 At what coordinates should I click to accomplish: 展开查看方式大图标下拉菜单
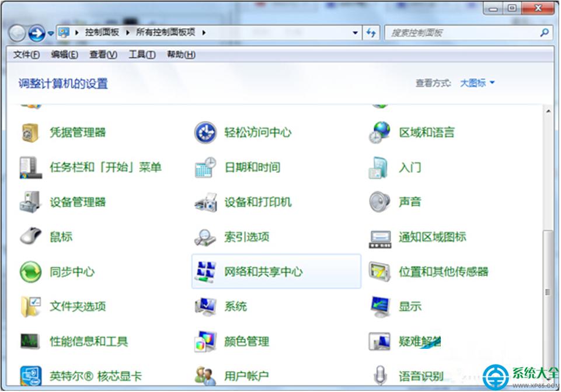[478, 83]
